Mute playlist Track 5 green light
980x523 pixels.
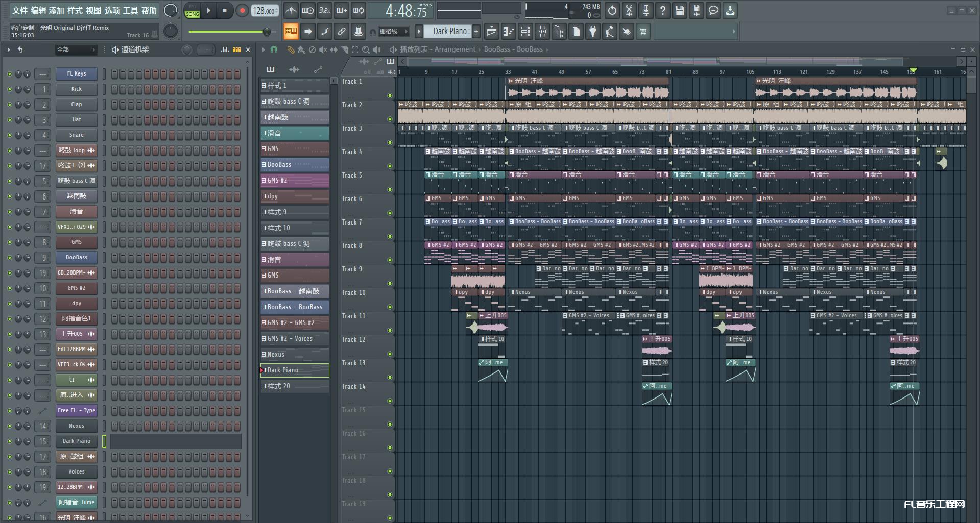click(390, 189)
